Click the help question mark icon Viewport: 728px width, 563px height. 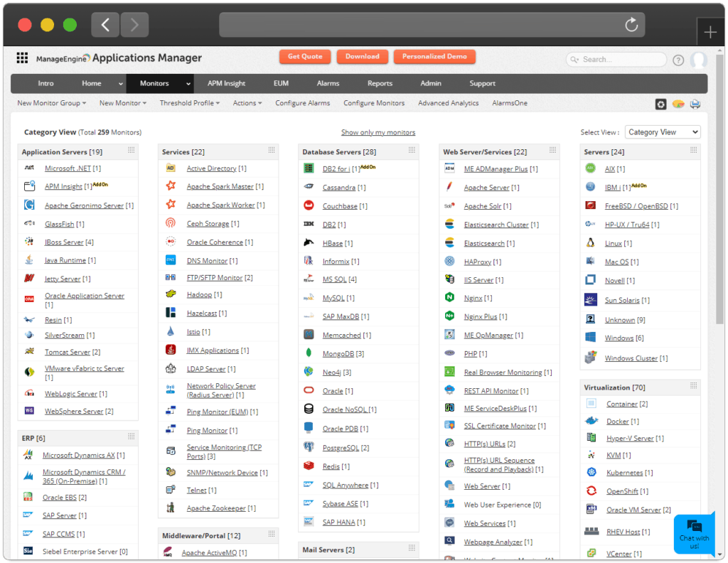coord(678,60)
